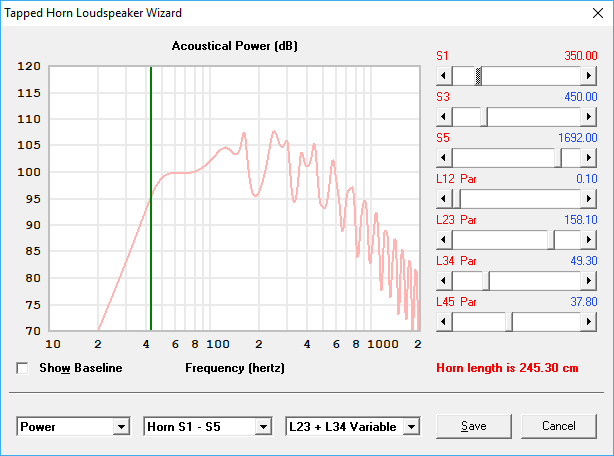614x456 pixels.
Task: Click the L45 Par label
Action: (x=456, y=302)
